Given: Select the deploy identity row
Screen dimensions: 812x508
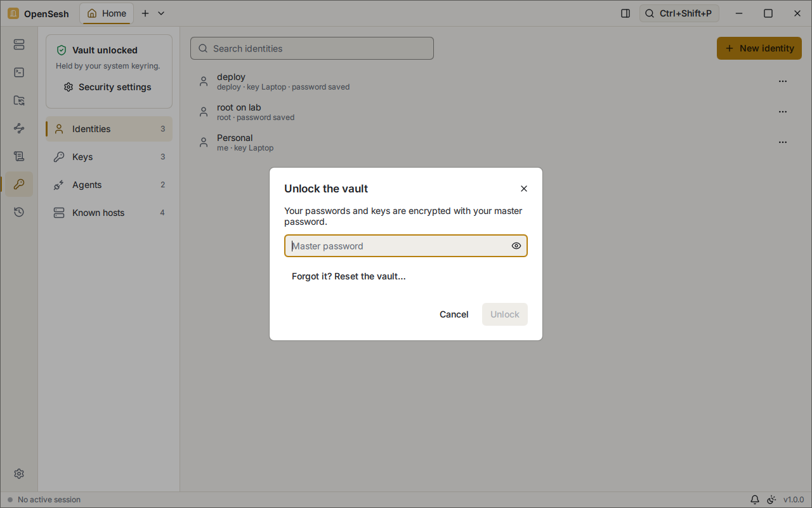Looking at the screenshot, I should pyautogui.click(x=496, y=81).
